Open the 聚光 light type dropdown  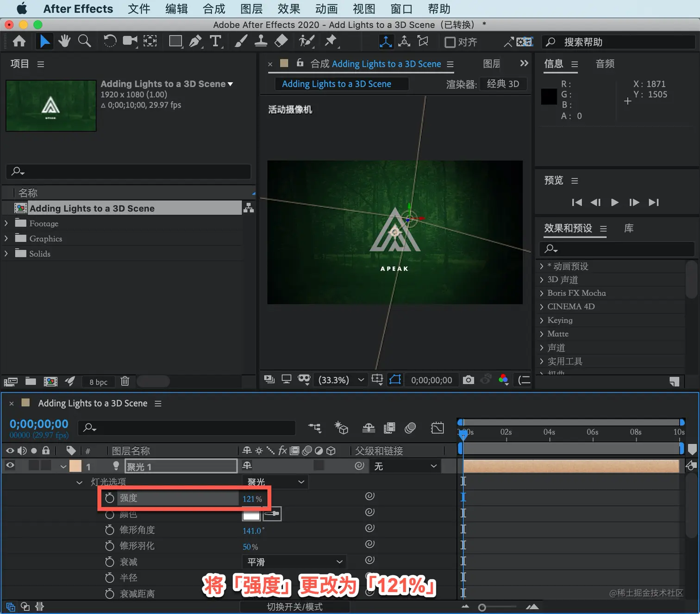tap(275, 482)
